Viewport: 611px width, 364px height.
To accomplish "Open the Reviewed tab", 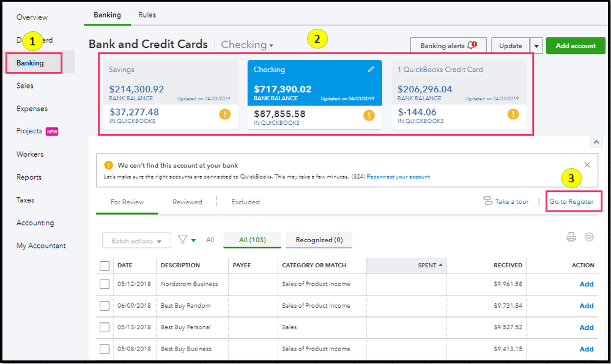I will 187,202.
